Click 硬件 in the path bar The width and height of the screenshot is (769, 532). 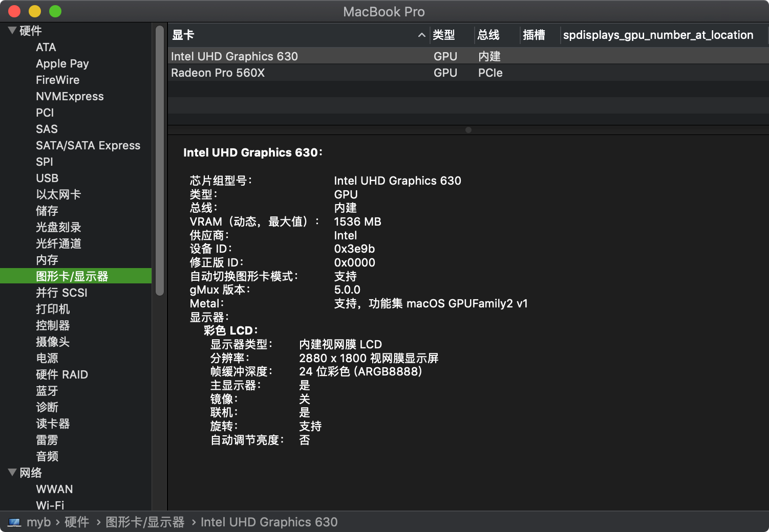77,522
